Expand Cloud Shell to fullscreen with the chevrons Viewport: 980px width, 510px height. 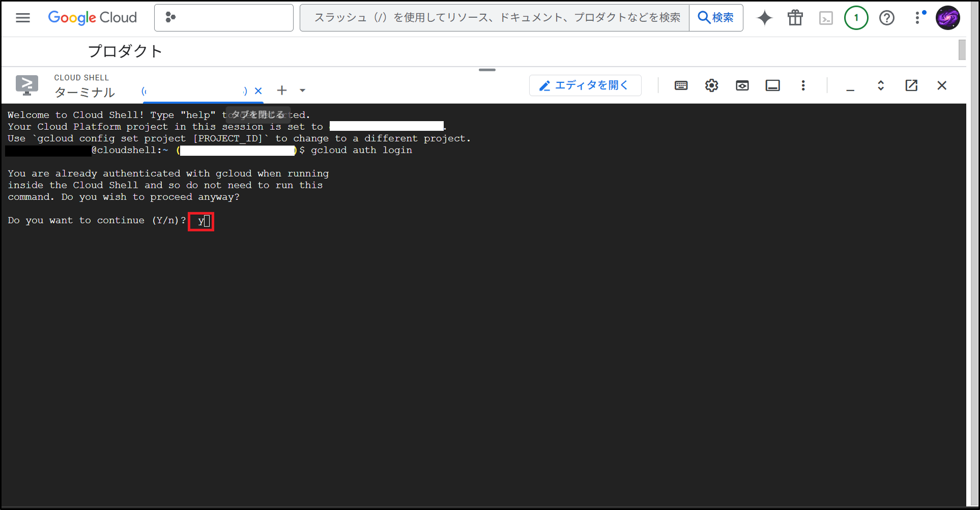[x=881, y=85]
